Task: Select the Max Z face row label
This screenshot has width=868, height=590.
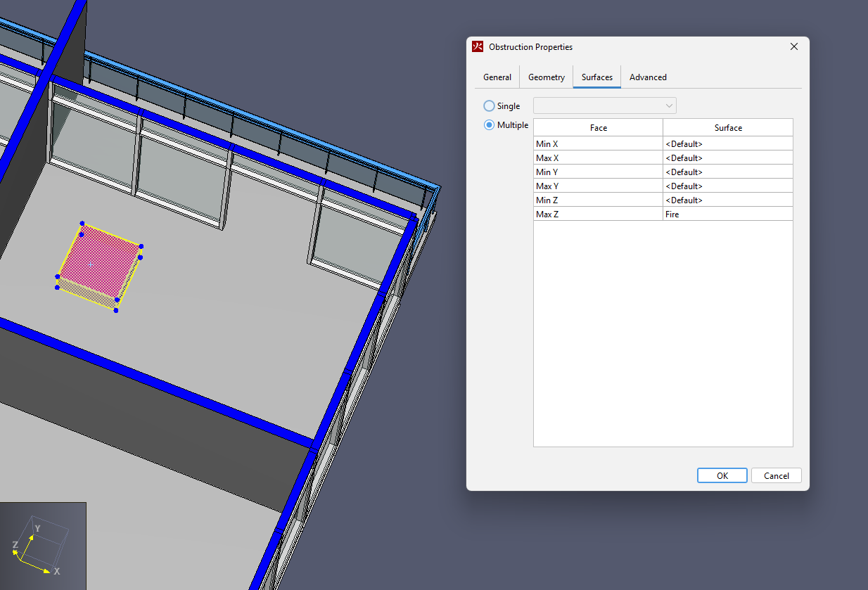Action: click(598, 214)
